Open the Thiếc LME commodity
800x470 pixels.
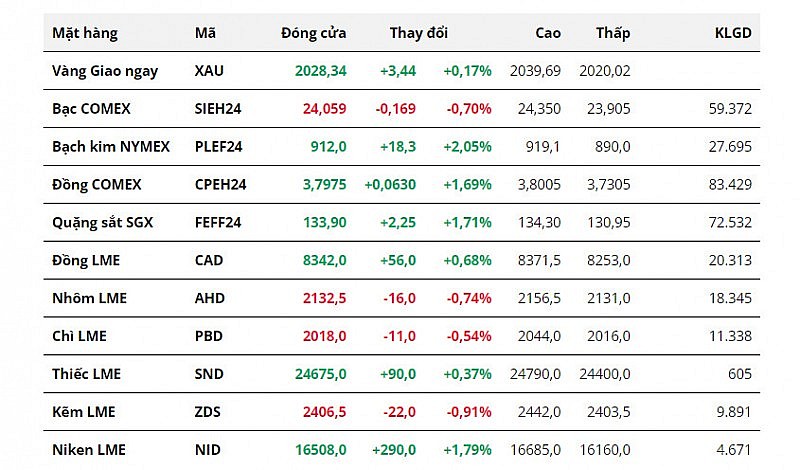87,375
